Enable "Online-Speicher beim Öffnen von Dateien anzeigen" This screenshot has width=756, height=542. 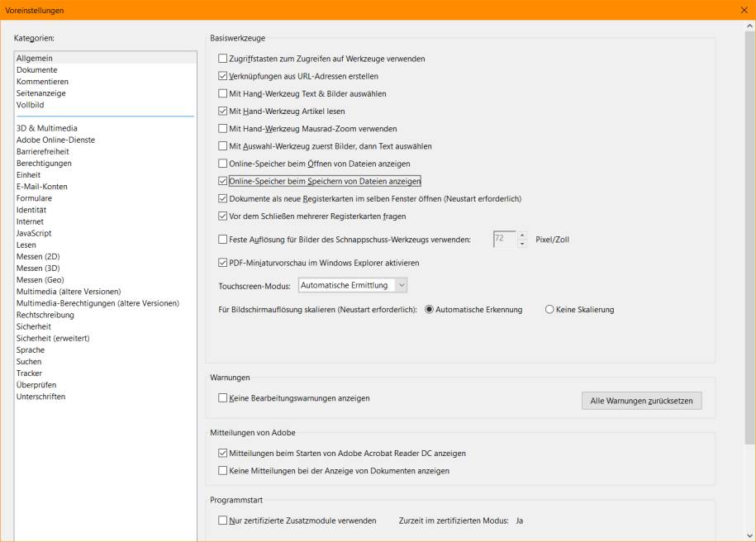tap(221, 164)
